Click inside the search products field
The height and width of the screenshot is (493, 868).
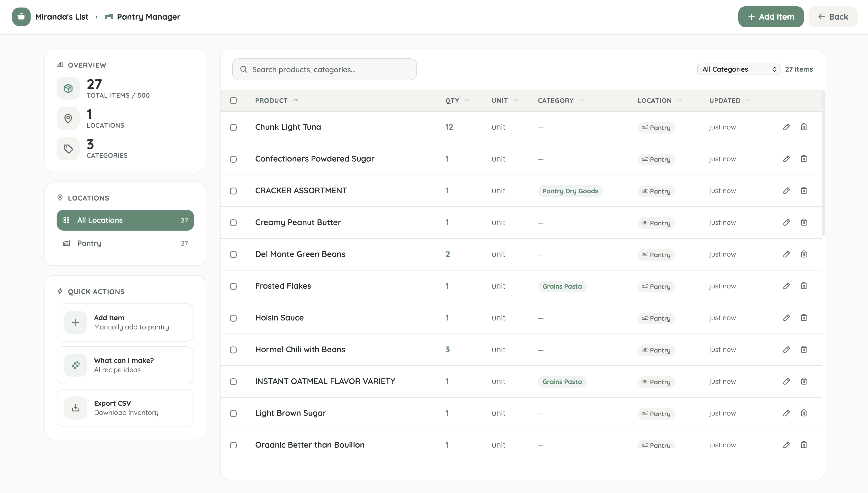[x=324, y=69]
